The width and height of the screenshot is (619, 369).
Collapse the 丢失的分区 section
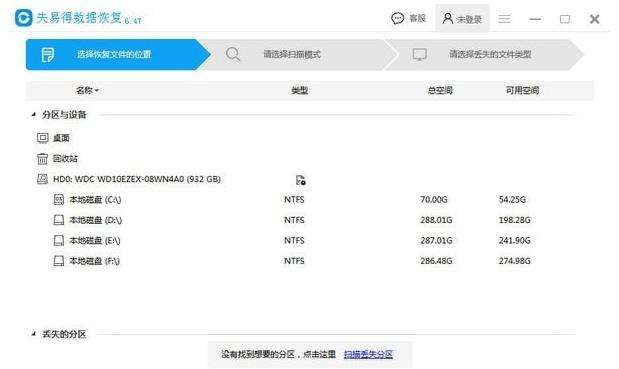[34, 334]
